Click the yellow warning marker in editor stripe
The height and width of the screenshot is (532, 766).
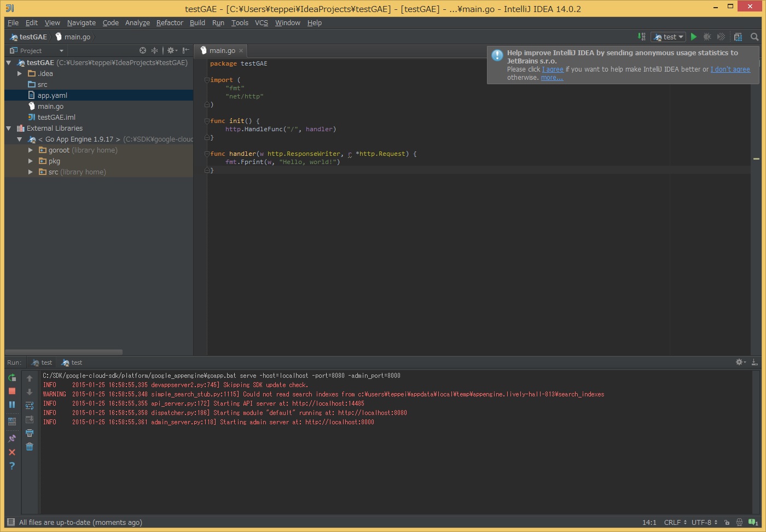[x=756, y=159]
